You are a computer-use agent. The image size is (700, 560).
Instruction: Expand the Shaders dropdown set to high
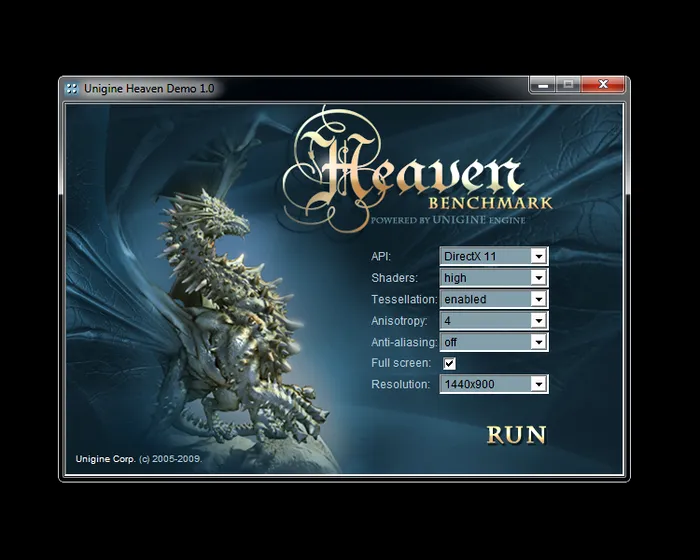(x=494, y=278)
